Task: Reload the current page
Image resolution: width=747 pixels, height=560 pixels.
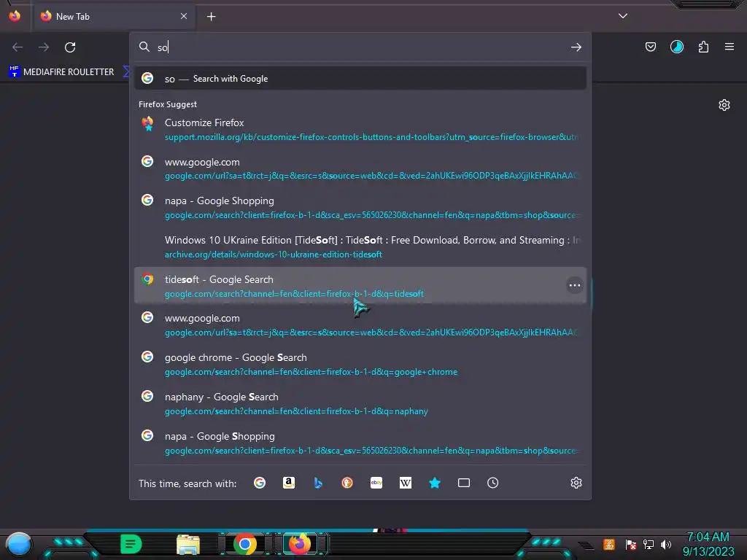Action: coord(70,47)
